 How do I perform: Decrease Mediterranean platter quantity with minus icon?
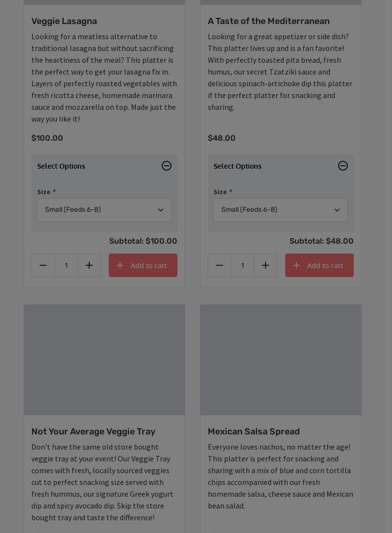(220, 265)
